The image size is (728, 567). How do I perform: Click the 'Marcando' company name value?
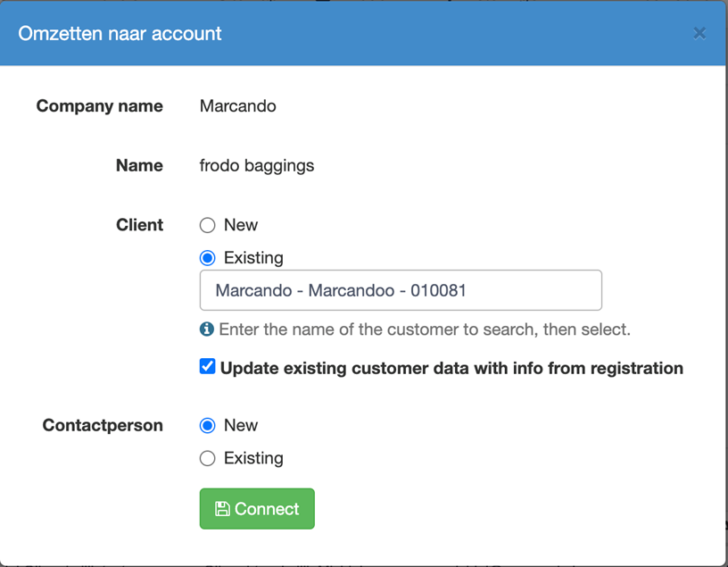click(237, 106)
